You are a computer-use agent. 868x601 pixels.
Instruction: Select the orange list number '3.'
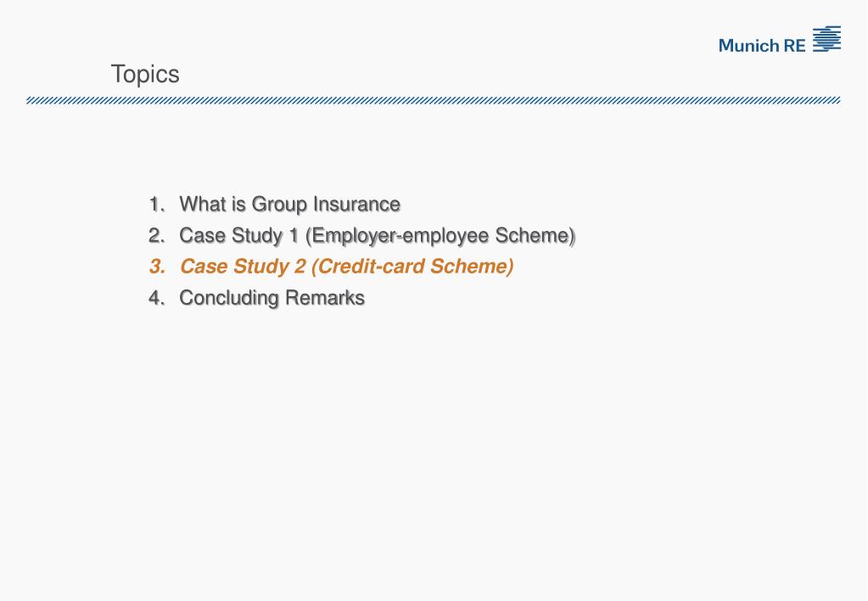point(157,267)
